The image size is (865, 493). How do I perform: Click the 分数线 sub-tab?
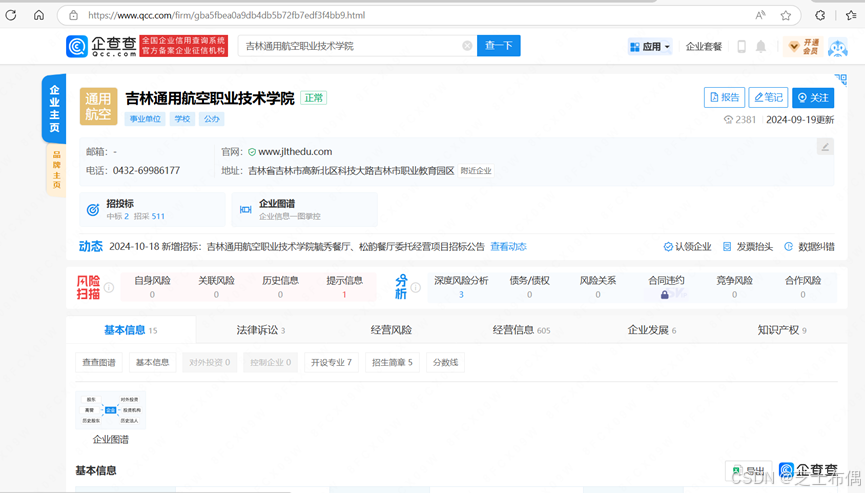[445, 362]
